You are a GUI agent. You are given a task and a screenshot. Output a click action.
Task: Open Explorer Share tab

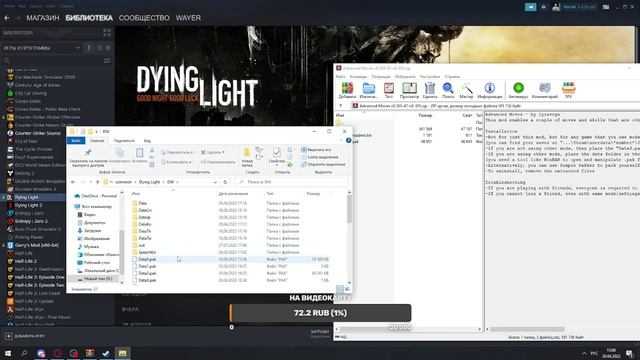coord(124,140)
